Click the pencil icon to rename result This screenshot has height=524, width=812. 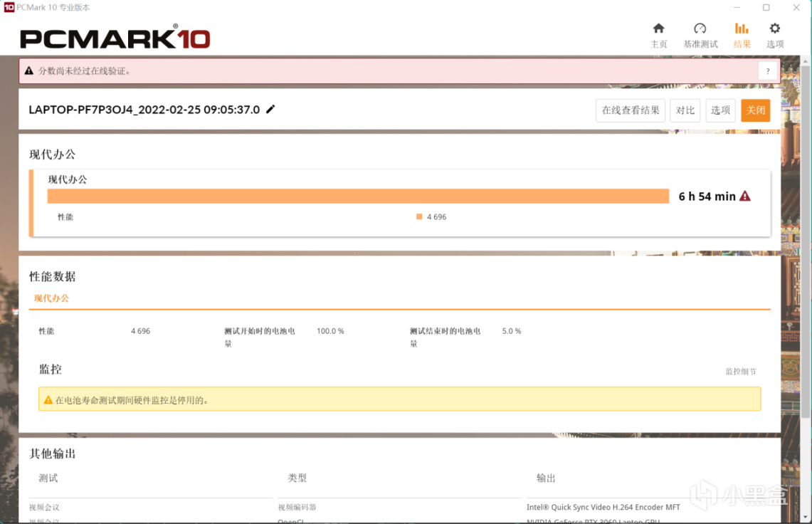click(270, 110)
